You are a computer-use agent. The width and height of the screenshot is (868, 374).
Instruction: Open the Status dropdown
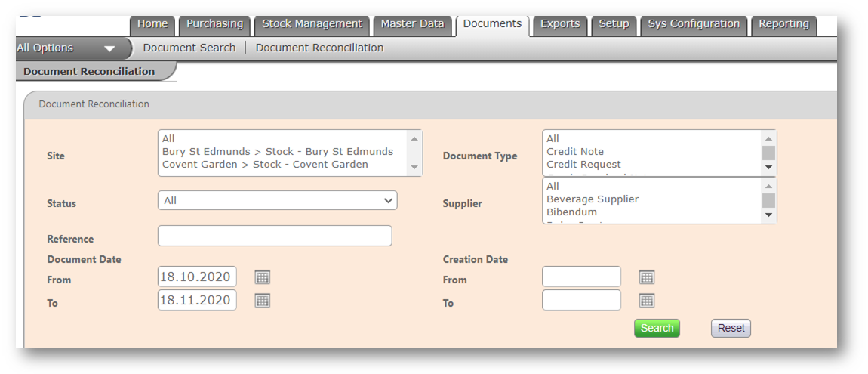coord(277,200)
